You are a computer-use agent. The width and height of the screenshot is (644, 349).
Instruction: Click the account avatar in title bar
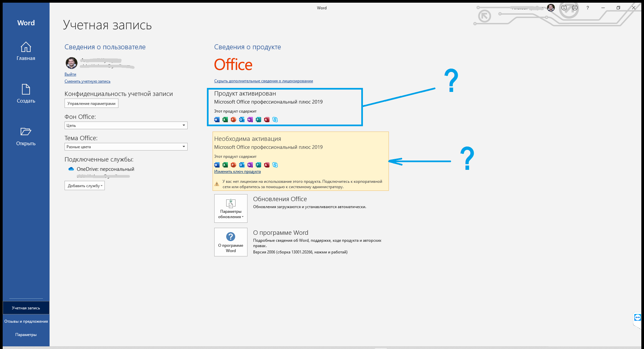[551, 8]
